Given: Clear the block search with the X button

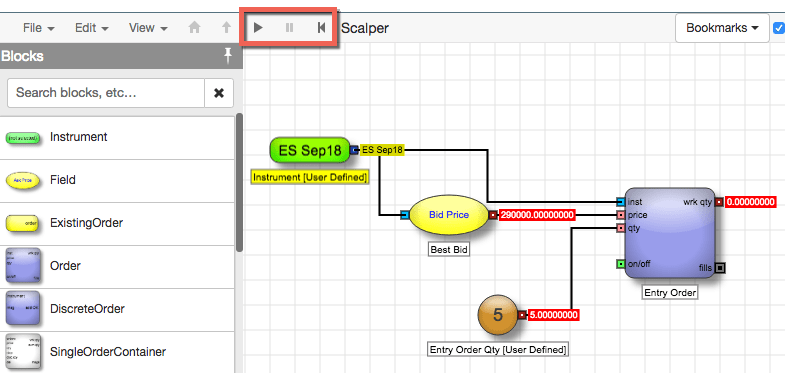Looking at the screenshot, I should coord(219,93).
